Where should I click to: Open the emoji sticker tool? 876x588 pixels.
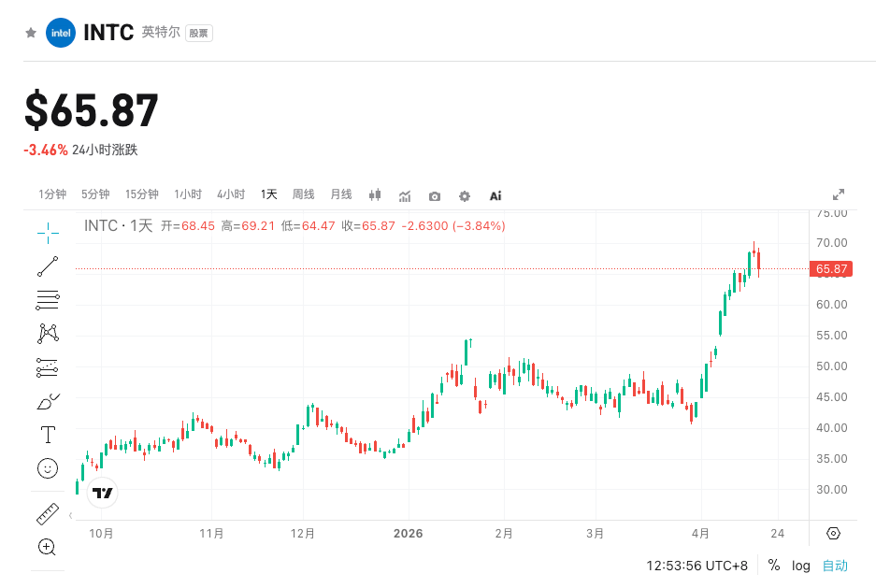click(x=48, y=468)
